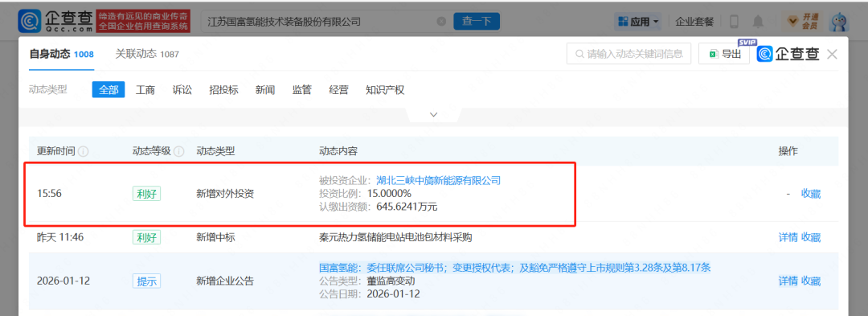The image size is (868, 316).
Task: Click info icon next to 动态等级
Action: click(178, 152)
